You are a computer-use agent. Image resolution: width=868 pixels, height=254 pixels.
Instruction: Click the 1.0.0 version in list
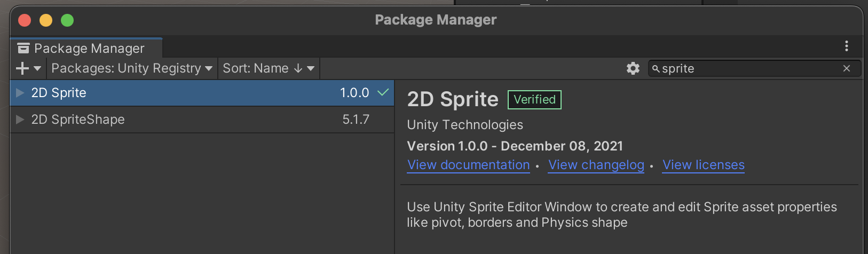tap(354, 93)
